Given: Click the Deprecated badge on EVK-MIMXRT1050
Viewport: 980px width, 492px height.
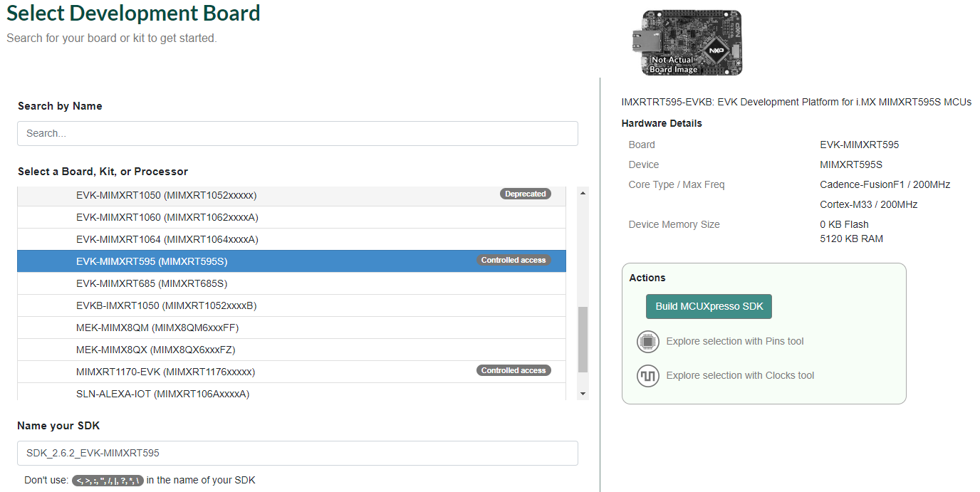Looking at the screenshot, I should 525,194.
